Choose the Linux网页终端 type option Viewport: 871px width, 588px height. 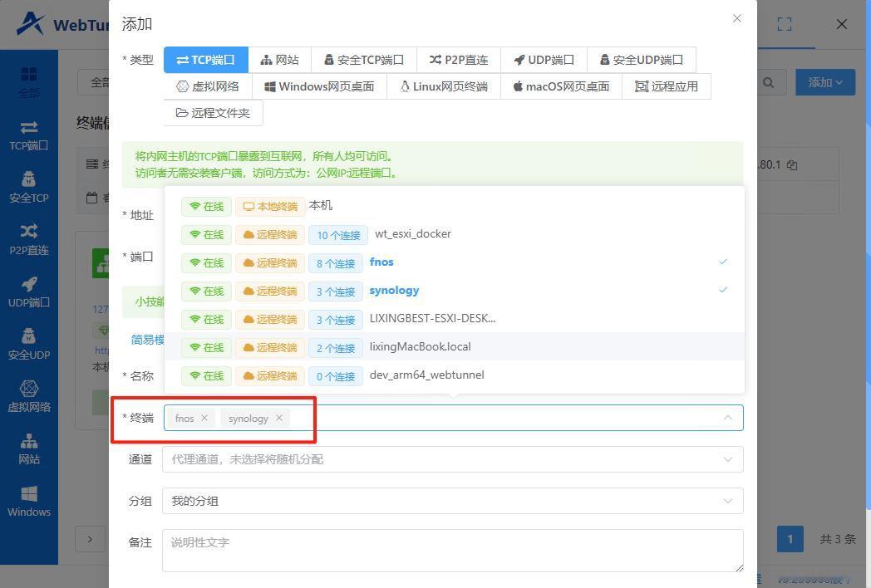tap(443, 86)
